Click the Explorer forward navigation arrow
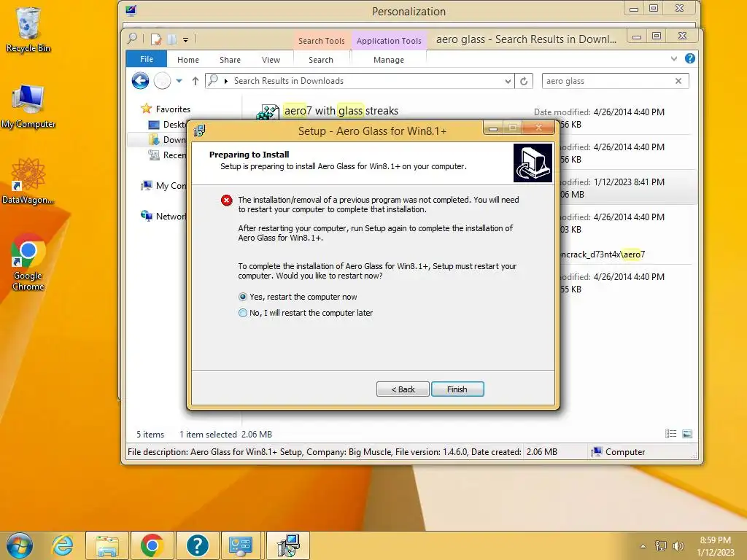Viewport: 747px width, 560px height. 162,80
